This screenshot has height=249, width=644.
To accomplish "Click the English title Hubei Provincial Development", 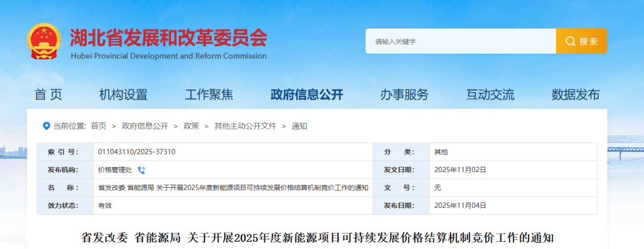I will click(x=168, y=56).
